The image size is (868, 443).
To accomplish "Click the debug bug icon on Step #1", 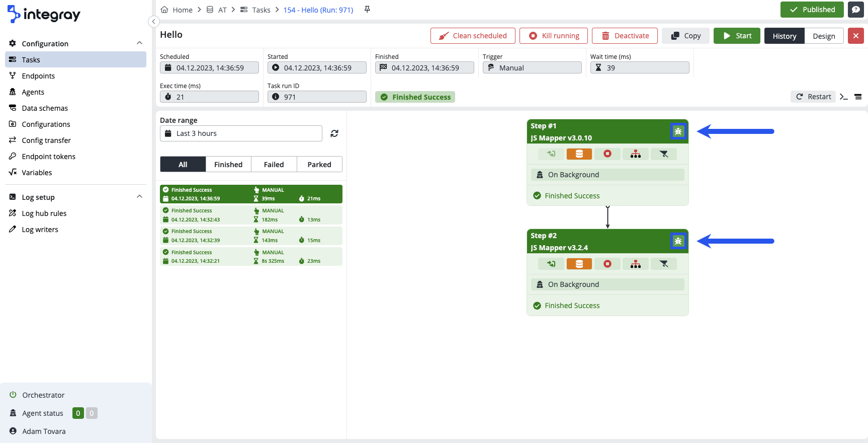I will 678,131.
